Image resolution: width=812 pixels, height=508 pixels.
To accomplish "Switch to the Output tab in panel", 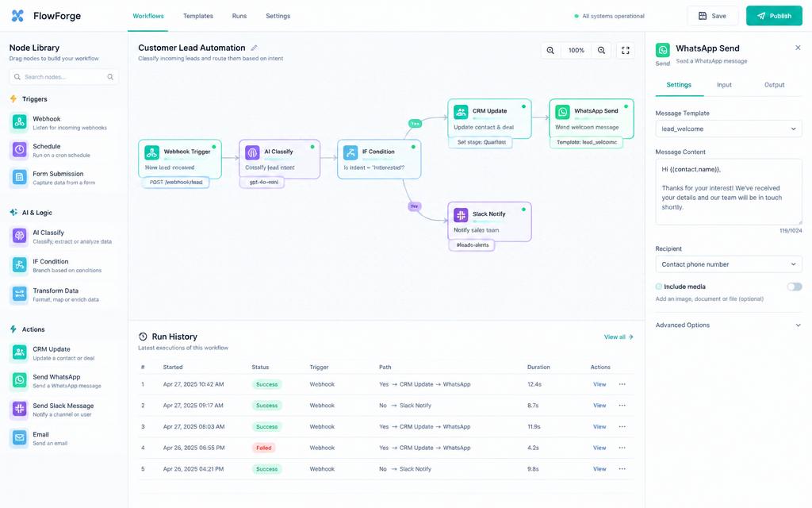I will (774, 84).
